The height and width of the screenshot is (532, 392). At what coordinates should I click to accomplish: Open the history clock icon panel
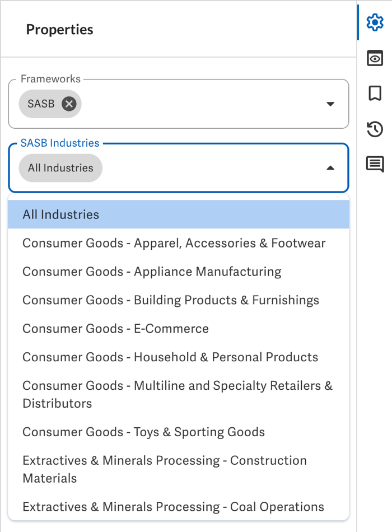pyautogui.click(x=375, y=129)
